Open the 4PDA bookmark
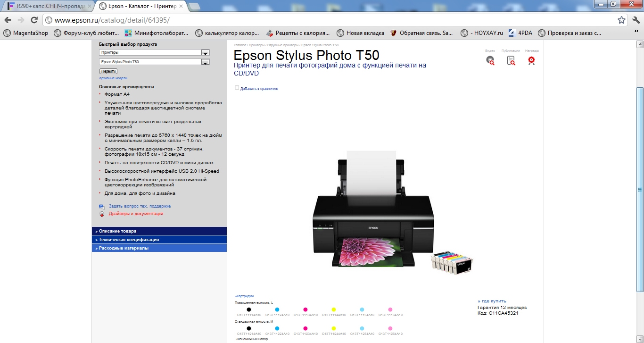The height and width of the screenshot is (343, 644). click(520, 33)
